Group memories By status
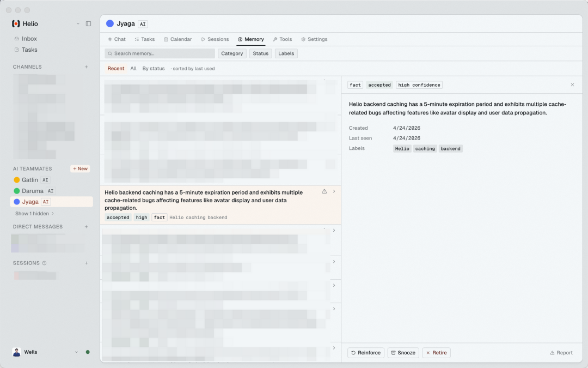588x368 pixels. tap(153, 69)
